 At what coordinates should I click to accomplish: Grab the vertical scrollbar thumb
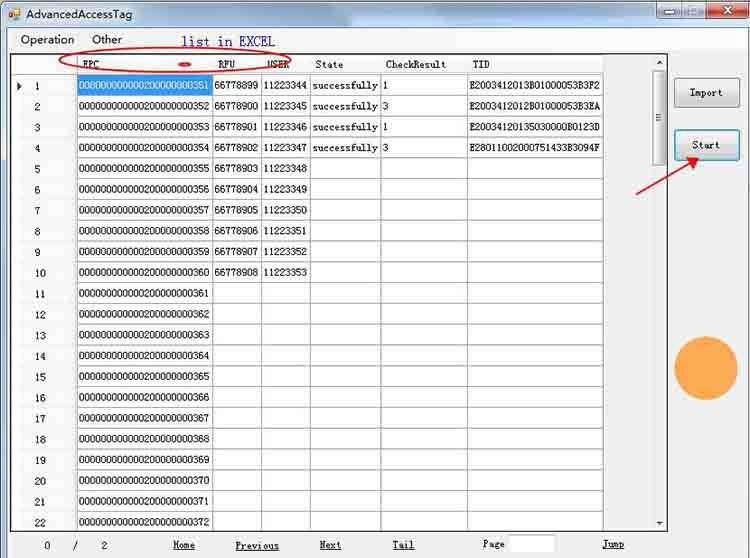659,118
